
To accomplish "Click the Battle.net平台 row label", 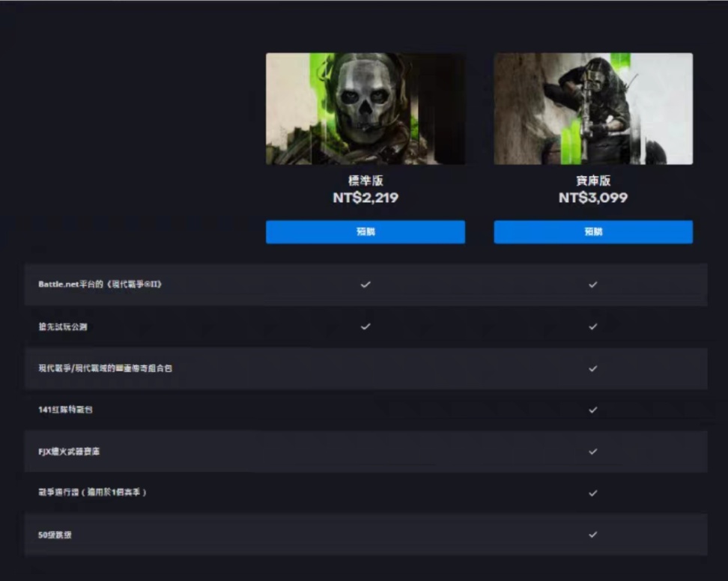I will (x=100, y=284).
